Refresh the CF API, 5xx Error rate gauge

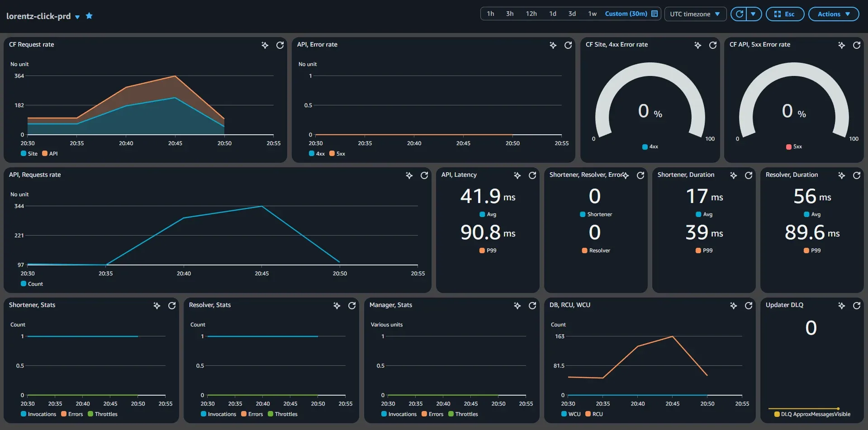[x=857, y=45]
